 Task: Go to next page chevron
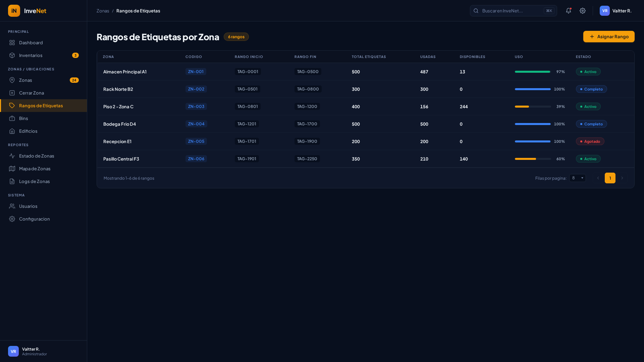tap(622, 178)
